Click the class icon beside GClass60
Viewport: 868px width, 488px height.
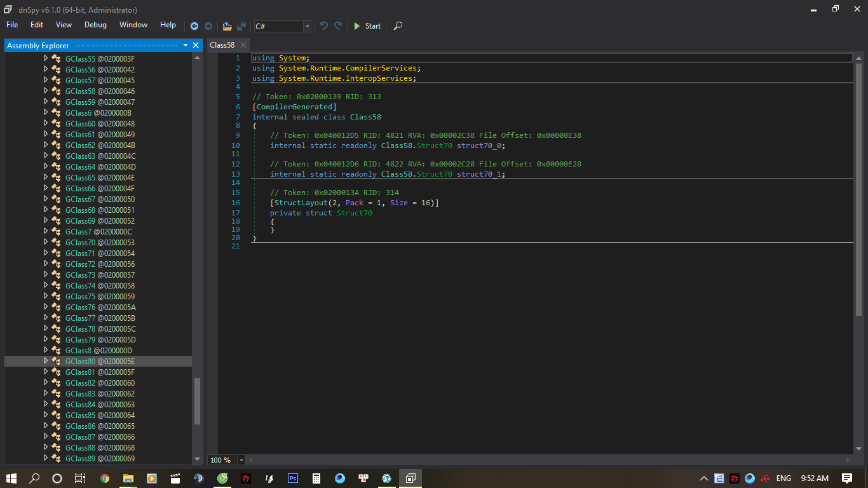[x=56, y=123]
